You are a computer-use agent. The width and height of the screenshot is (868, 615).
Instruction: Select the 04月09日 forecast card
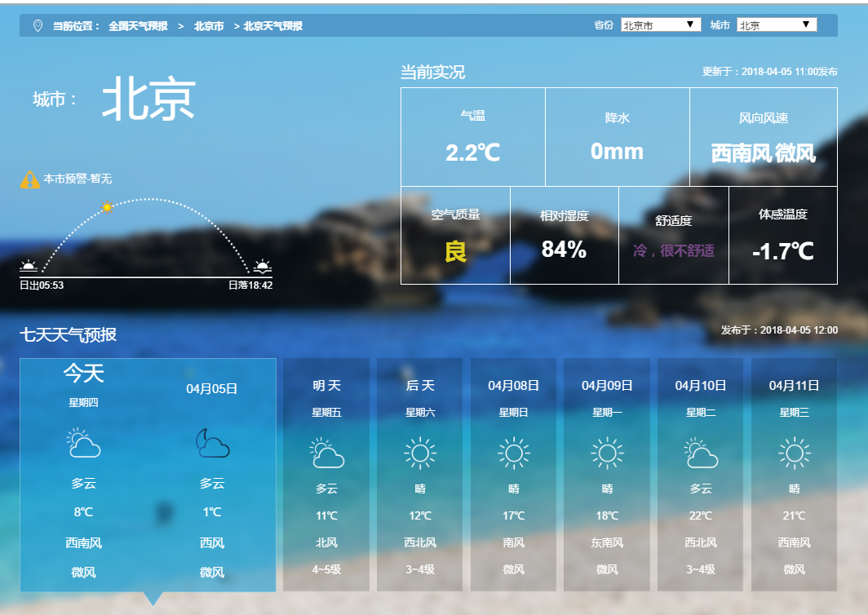[607, 474]
